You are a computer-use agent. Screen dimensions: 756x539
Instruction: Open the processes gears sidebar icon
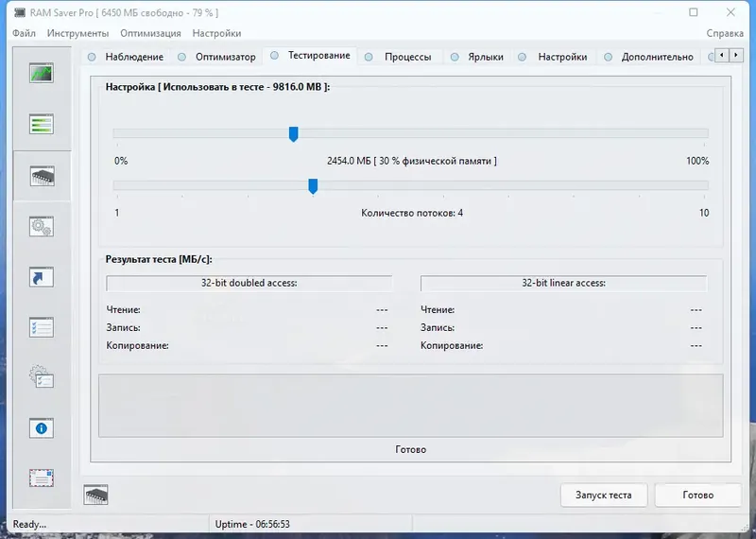click(42, 227)
